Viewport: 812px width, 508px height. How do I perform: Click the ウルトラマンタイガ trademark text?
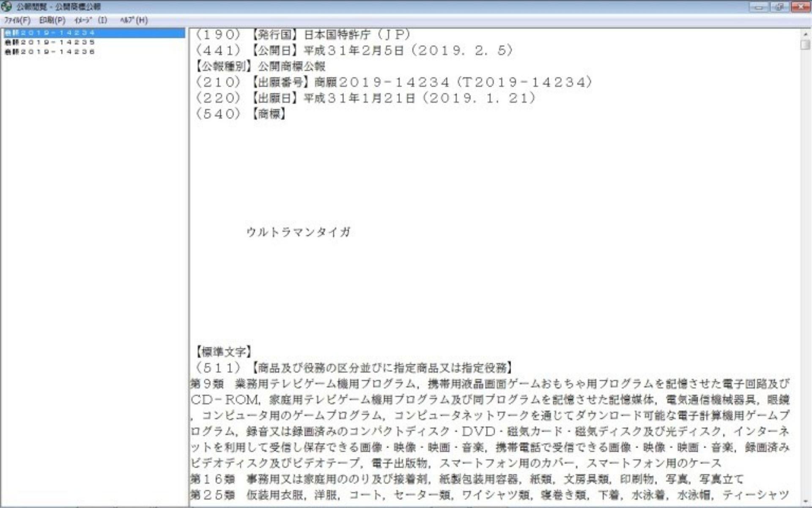pos(298,232)
